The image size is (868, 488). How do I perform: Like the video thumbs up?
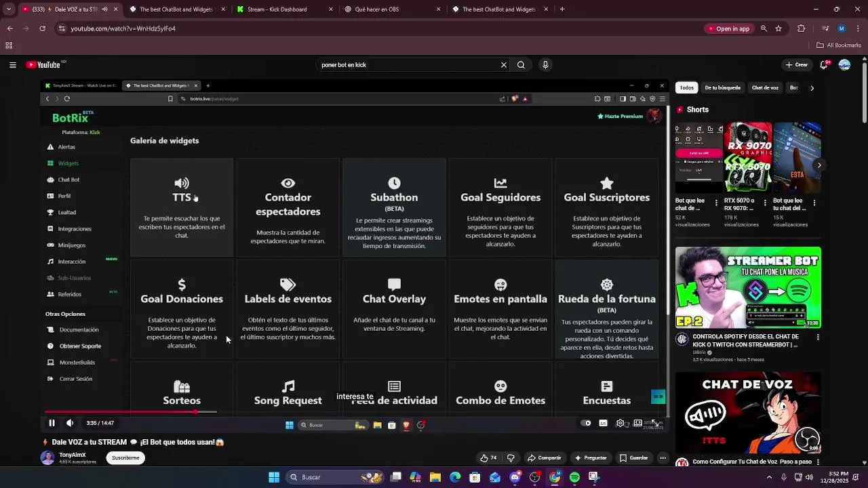point(488,457)
